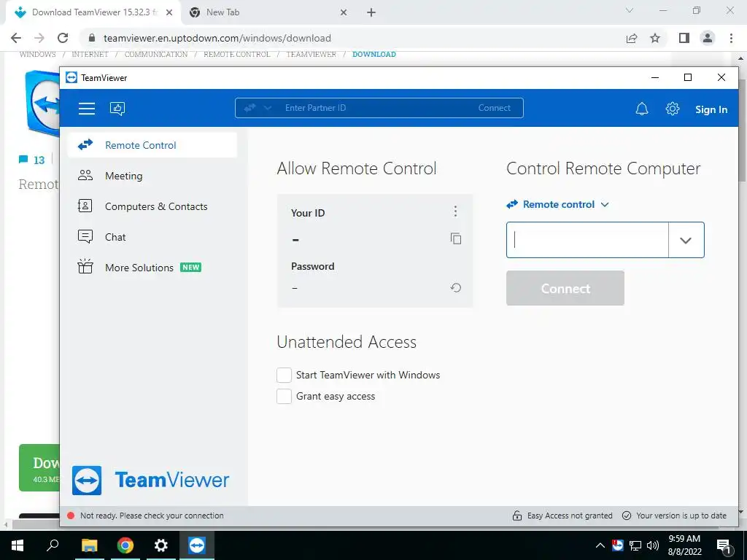Toggle the Chrome side panel icon
Image resolution: width=747 pixels, height=560 pixels.
point(684,38)
